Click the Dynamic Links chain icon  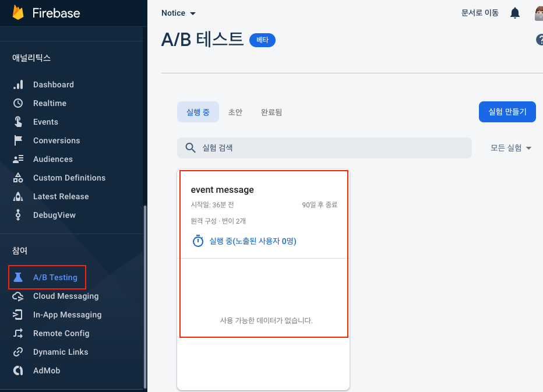click(x=18, y=352)
